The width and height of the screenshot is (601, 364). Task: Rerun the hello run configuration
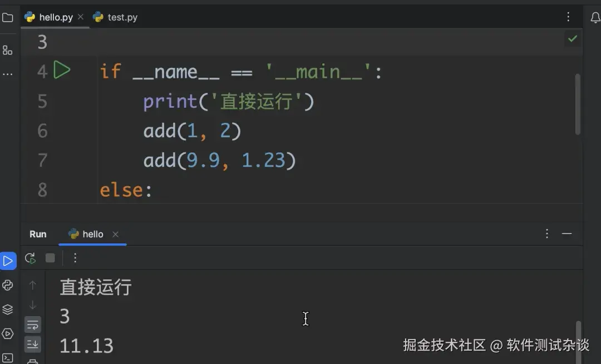(x=31, y=257)
